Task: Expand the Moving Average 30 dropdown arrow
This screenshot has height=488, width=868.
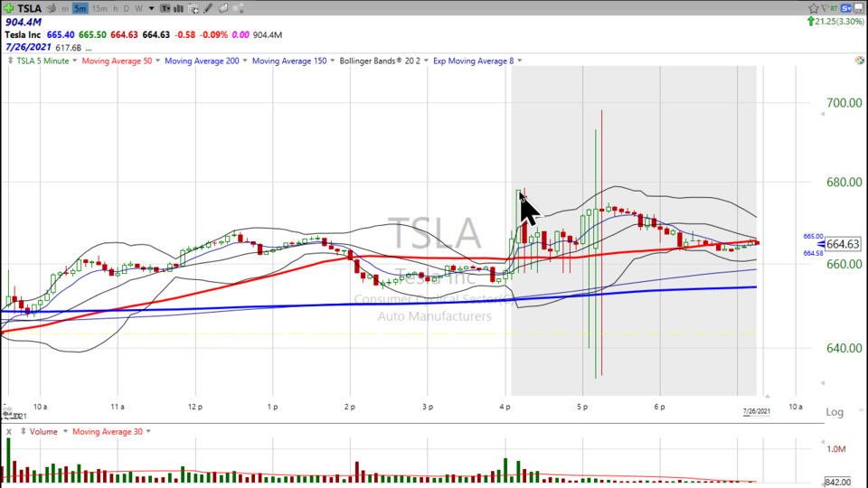Action: [x=148, y=432]
